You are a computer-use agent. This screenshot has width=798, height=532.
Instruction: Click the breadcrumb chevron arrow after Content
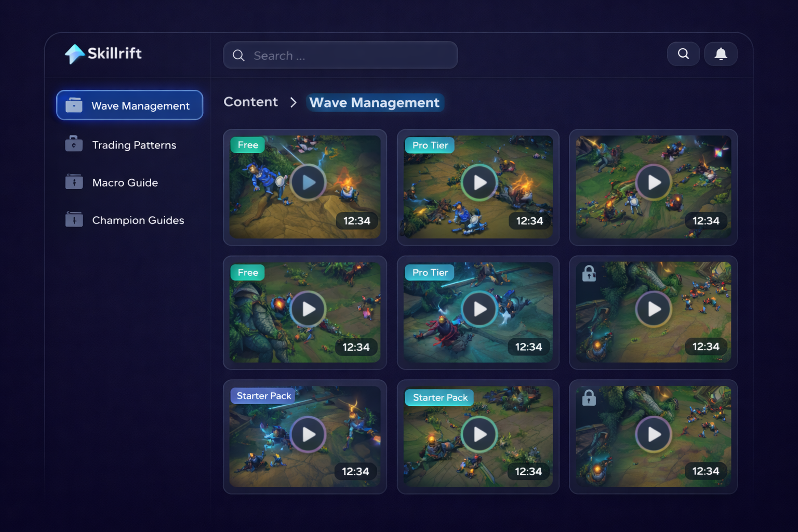coord(294,102)
